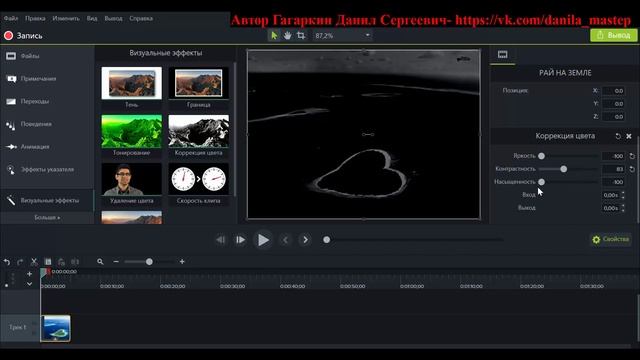Click the green Вывод export button
The width and height of the screenshot is (640, 360).
point(613,36)
